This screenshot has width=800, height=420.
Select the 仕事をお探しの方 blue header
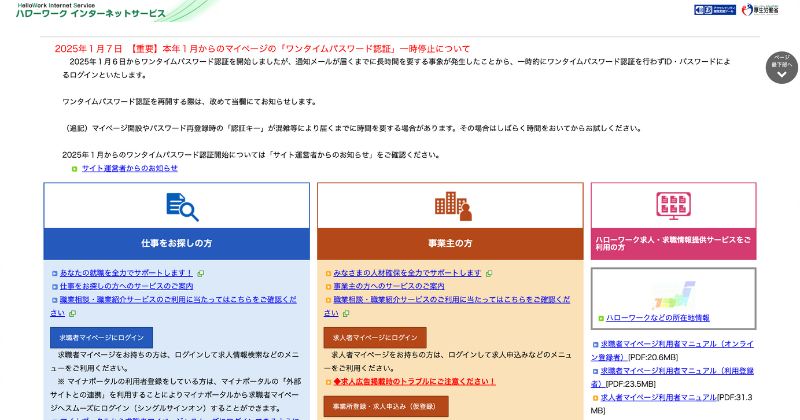pos(177,243)
